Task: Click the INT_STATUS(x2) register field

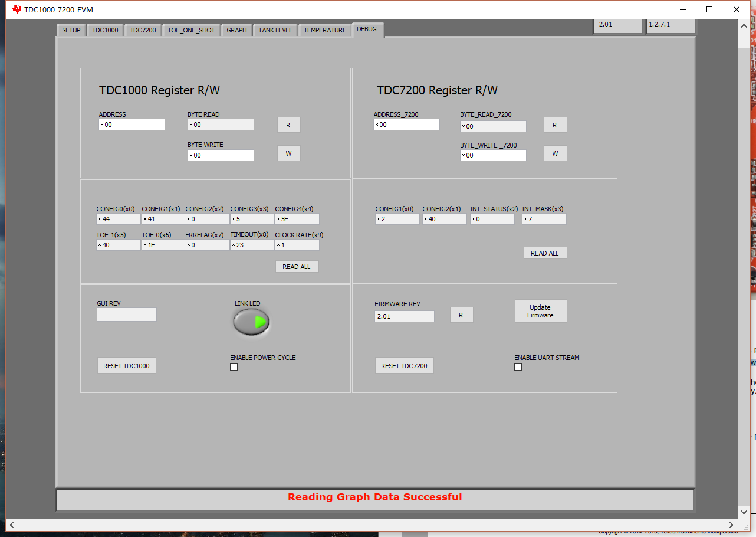Action: 492,219
